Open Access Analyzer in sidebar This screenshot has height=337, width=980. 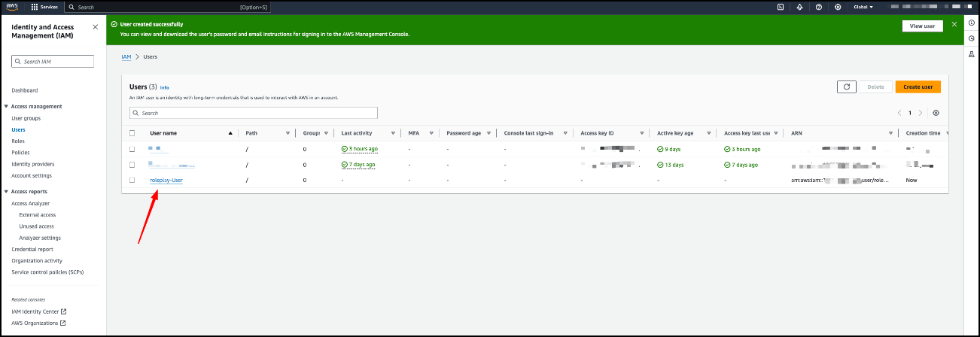(x=31, y=203)
